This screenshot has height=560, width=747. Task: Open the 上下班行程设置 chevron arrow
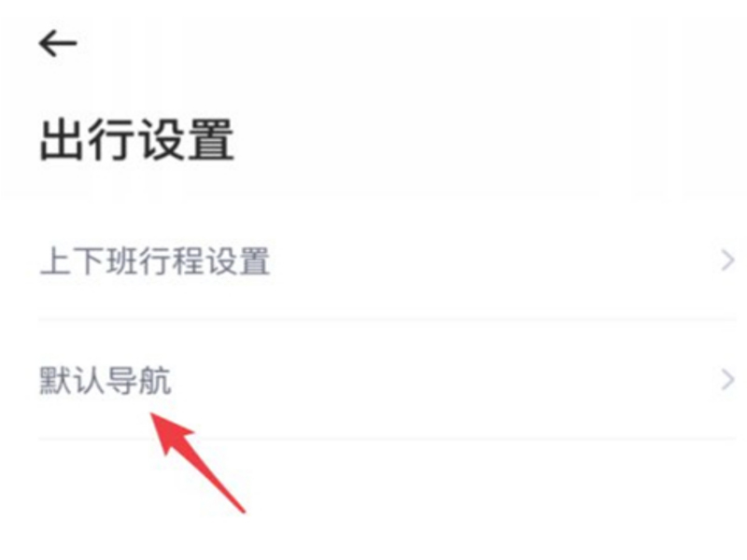[727, 261]
